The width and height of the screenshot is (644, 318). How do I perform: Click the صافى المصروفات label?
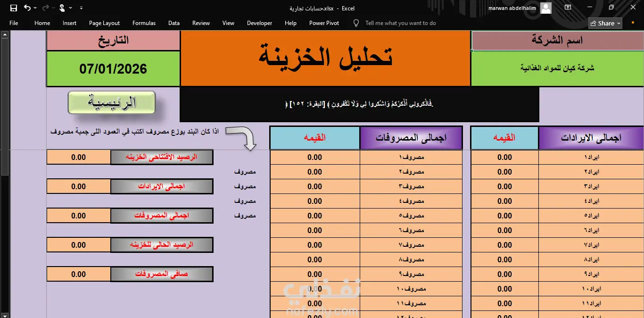coord(162,274)
